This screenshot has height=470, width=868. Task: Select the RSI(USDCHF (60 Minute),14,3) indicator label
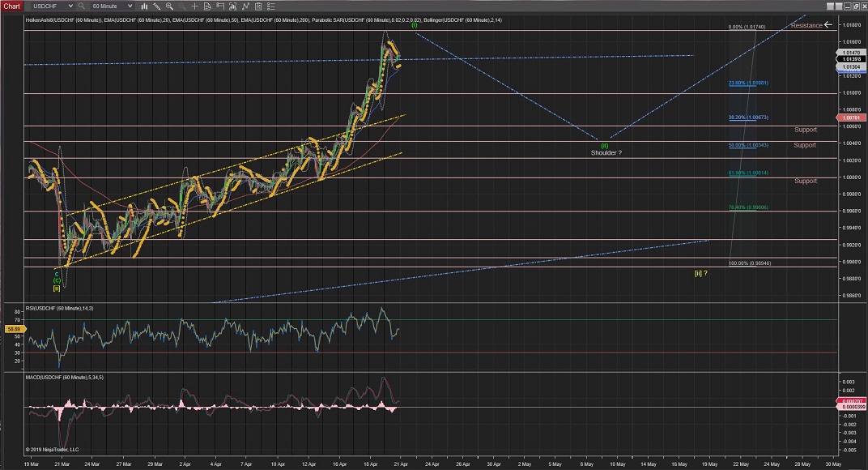59,308
